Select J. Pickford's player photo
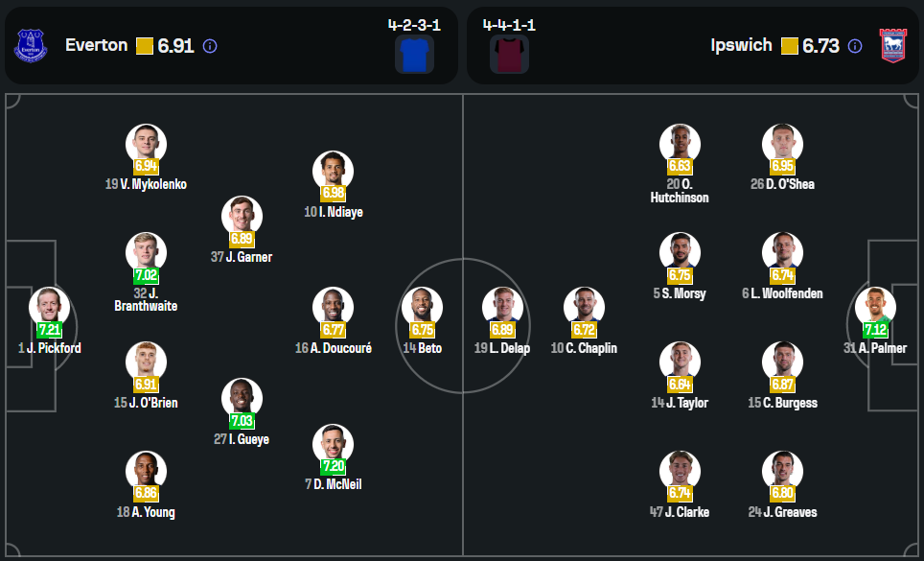The height and width of the screenshot is (561, 924). click(49, 307)
